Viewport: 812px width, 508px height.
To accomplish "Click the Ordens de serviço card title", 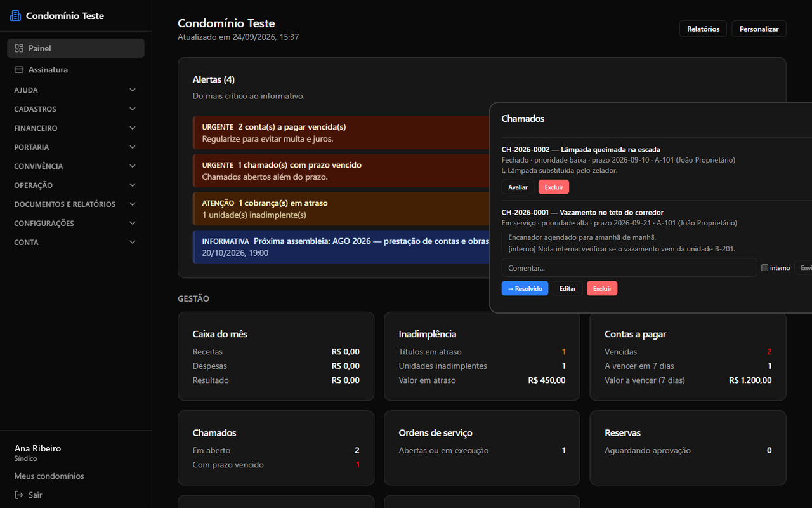I will [436, 433].
